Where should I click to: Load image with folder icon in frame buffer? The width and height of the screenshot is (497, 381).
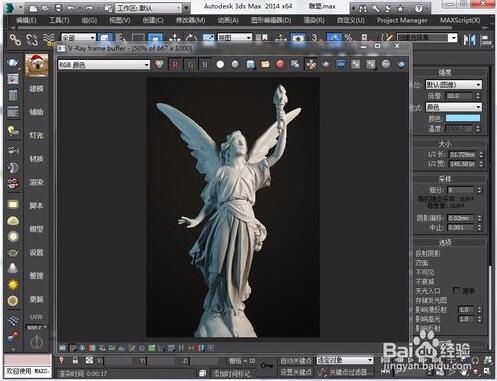(x=265, y=64)
